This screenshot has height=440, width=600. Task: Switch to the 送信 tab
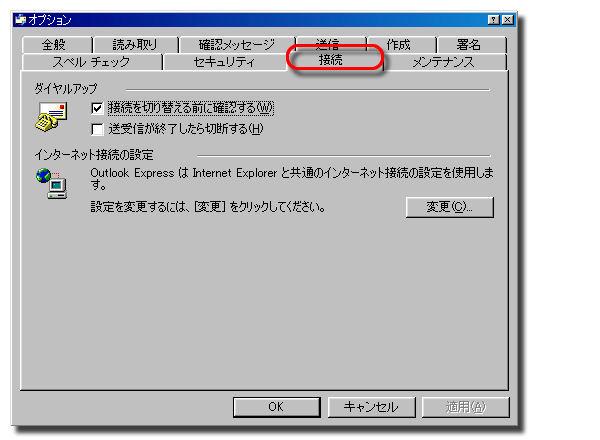[331, 42]
